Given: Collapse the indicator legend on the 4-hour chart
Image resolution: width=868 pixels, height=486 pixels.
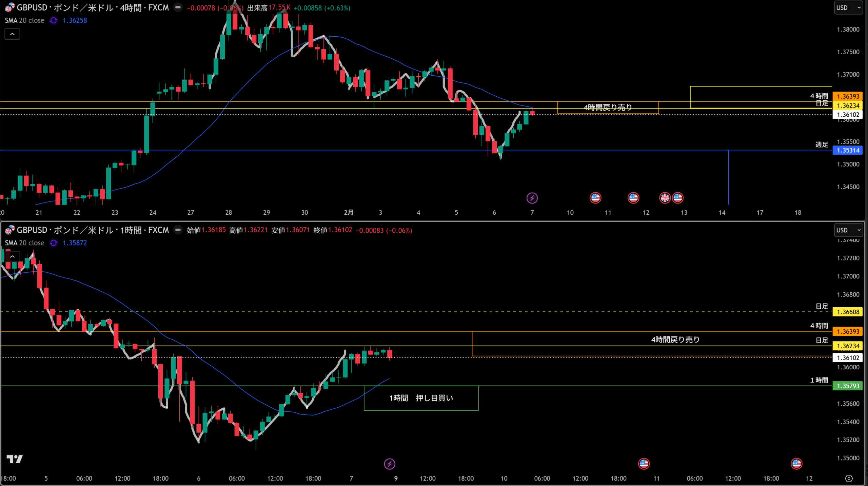Looking at the screenshot, I should (x=12, y=34).
